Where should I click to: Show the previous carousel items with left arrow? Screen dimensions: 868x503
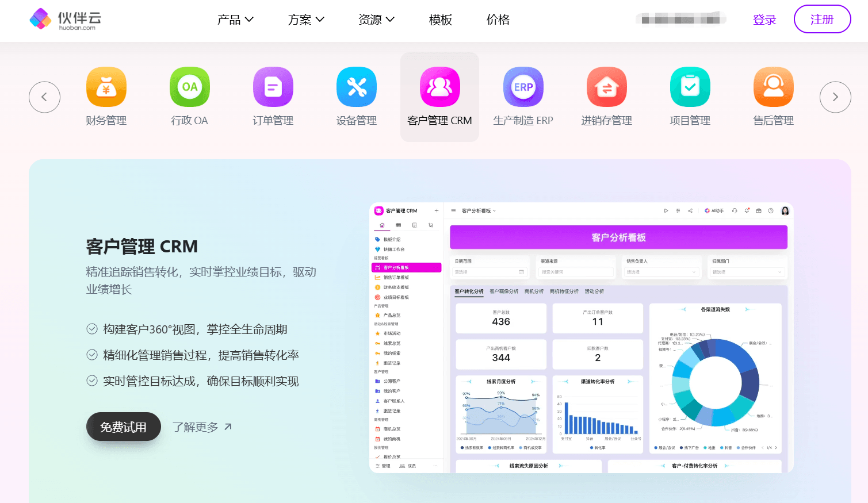point(45,97)
